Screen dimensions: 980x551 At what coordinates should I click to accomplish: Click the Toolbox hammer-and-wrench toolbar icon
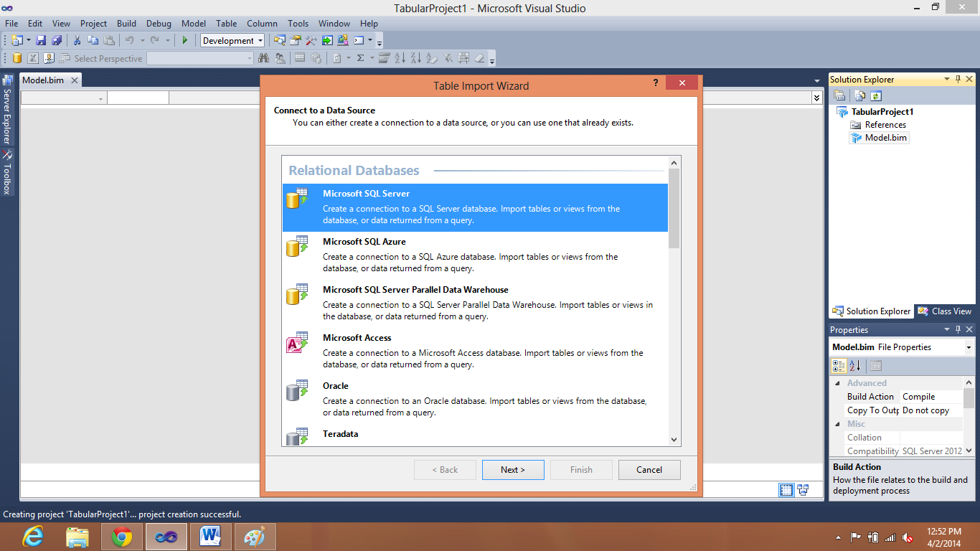point(311,41)
